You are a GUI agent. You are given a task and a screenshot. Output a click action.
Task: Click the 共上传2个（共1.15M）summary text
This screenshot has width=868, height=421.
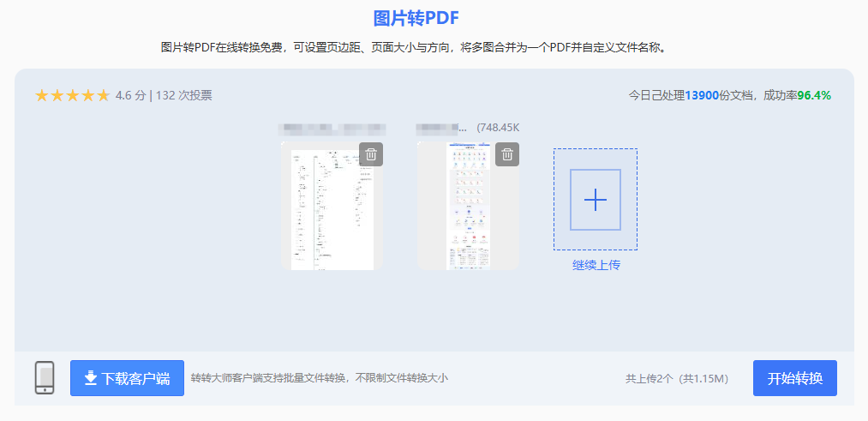[677, 379]
